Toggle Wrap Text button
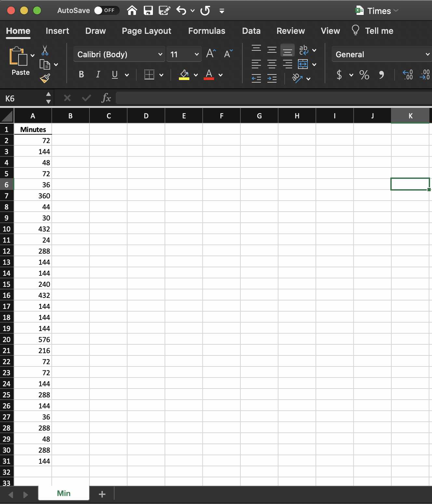This screenshot has width=432, height=504. pyautogui.click(x=304, y=50)
